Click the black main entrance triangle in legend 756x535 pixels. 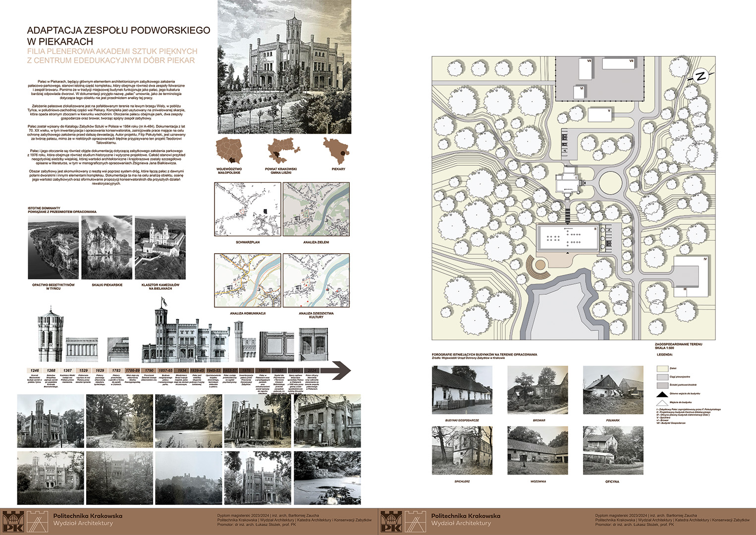coord(662,394)
